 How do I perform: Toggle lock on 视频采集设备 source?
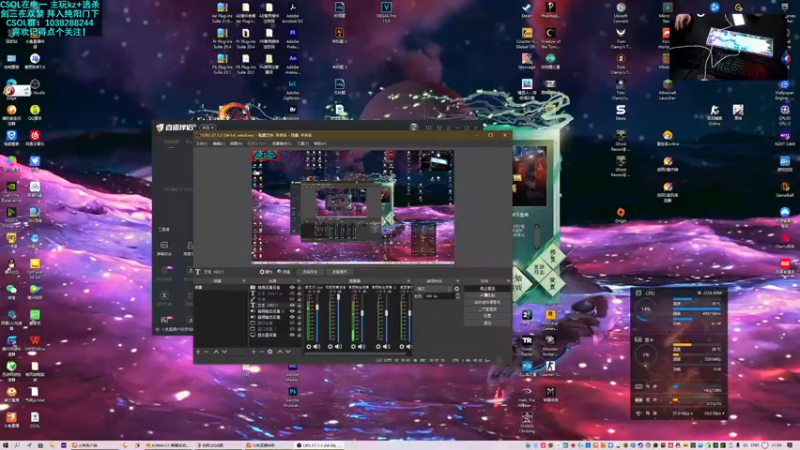tap(299, 287)
